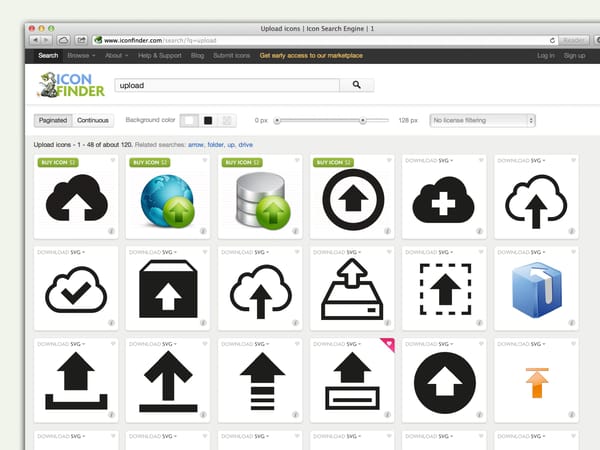The width and height of the screenshot is (600, 450).
Task: Click Buy Icon on the globe upload icon
Action: [147, 160]
